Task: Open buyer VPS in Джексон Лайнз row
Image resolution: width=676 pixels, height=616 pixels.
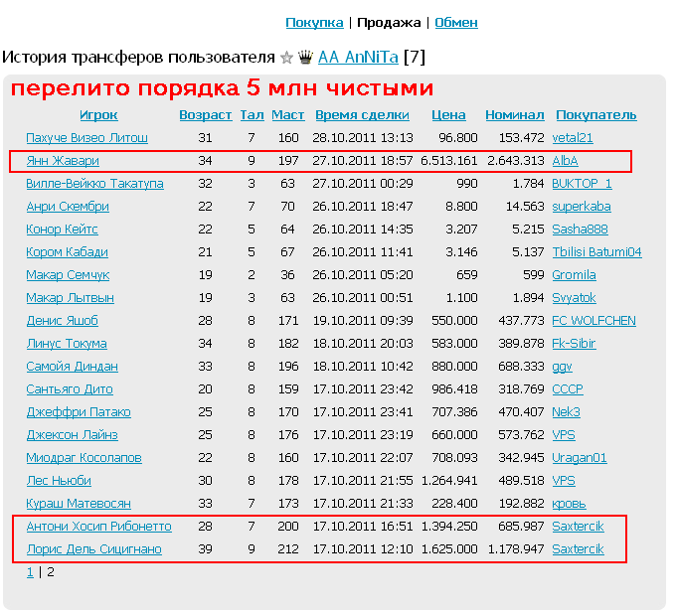Action: [x=564, y=434]
